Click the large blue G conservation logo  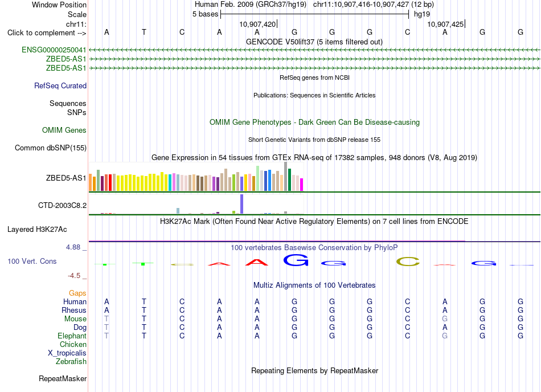click(x=296, y=260)
